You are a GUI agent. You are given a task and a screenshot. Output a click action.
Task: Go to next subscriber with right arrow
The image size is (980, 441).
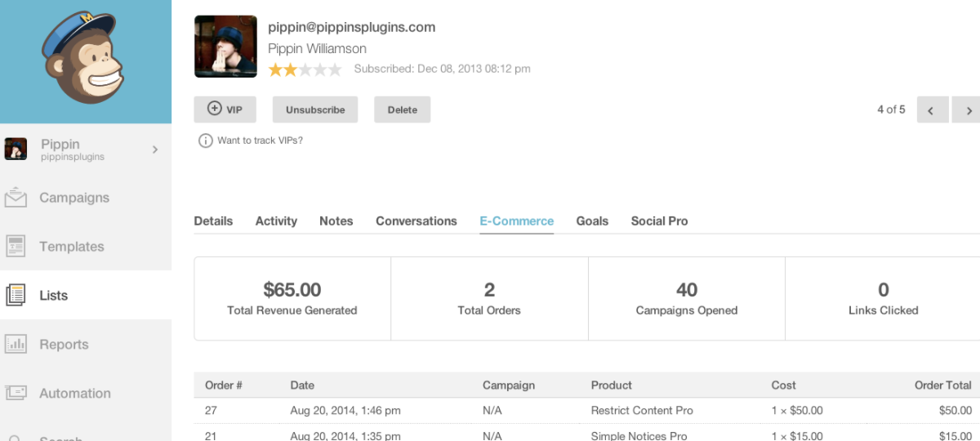pos(967,109)
